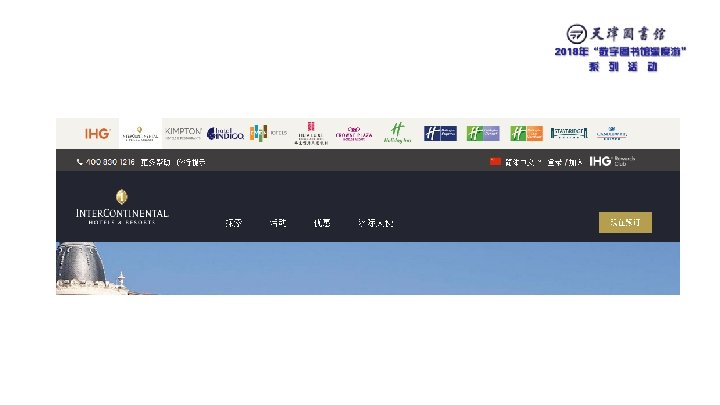Click the InterContinental Hotels & Resorts logo

coord(122,207)
